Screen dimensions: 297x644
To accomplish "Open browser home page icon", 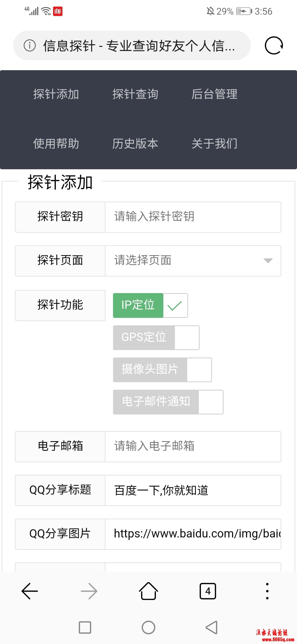I will point(148,591).
